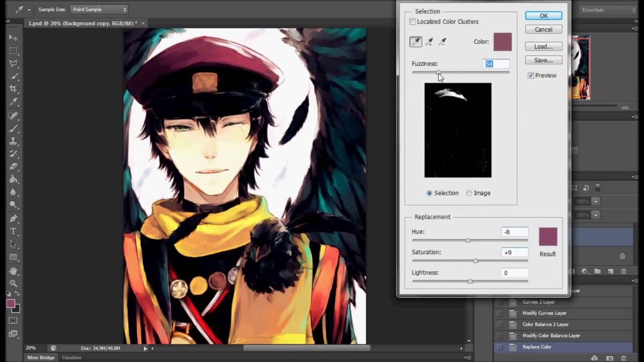Set history brush source at Modify Curves Layer

click(x=500, y=313)
